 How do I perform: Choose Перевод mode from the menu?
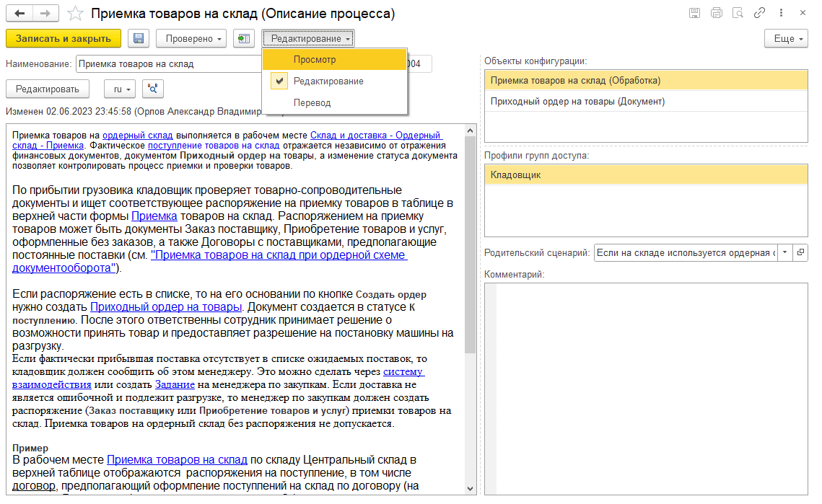click(312, 103)
